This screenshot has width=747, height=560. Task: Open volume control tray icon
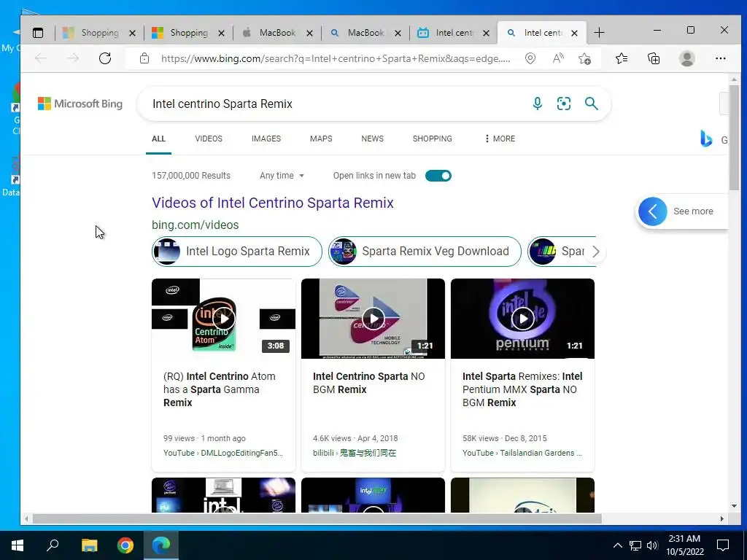tap(652, 545)
